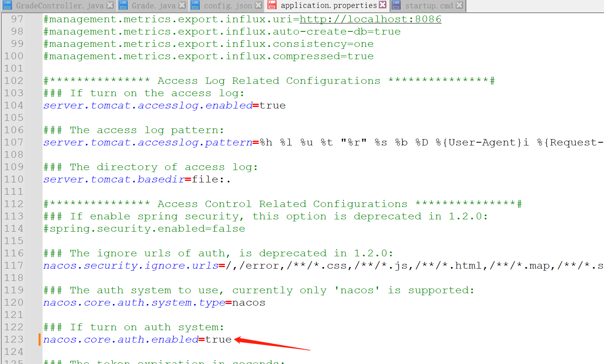Viewport: 604px width, 364px height.
Task: Click the nacos value of auth.system.type
Action: 249,302
